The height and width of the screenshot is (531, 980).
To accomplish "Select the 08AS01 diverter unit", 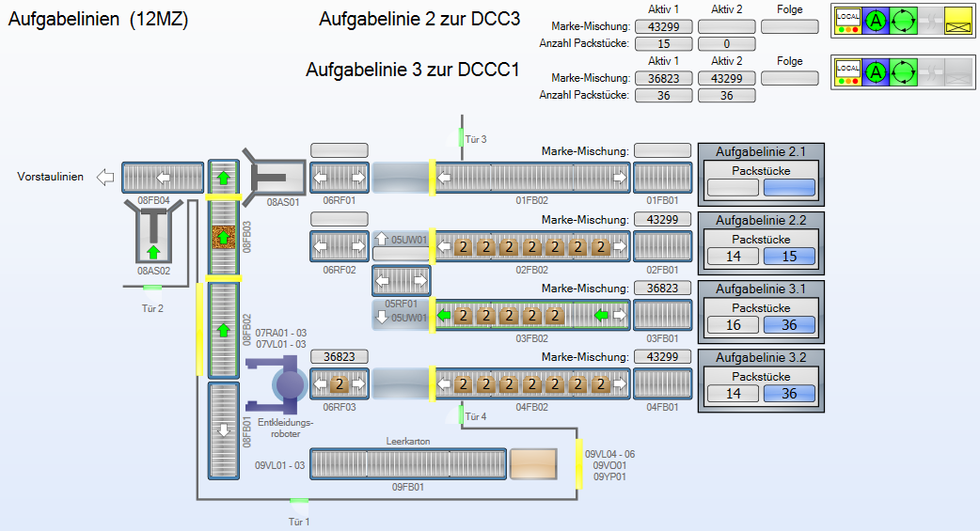I will click(275, 176).
